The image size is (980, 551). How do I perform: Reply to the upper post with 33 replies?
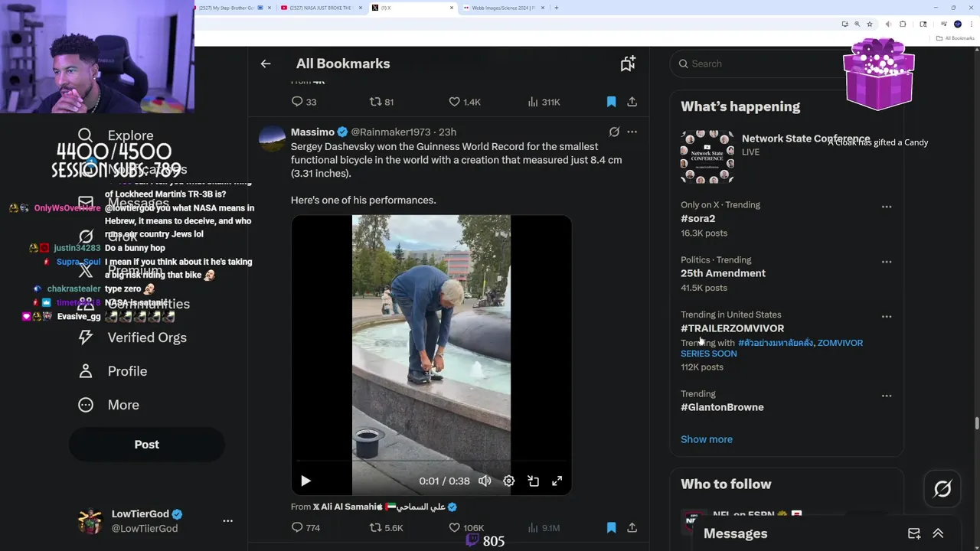pos(304,102)
